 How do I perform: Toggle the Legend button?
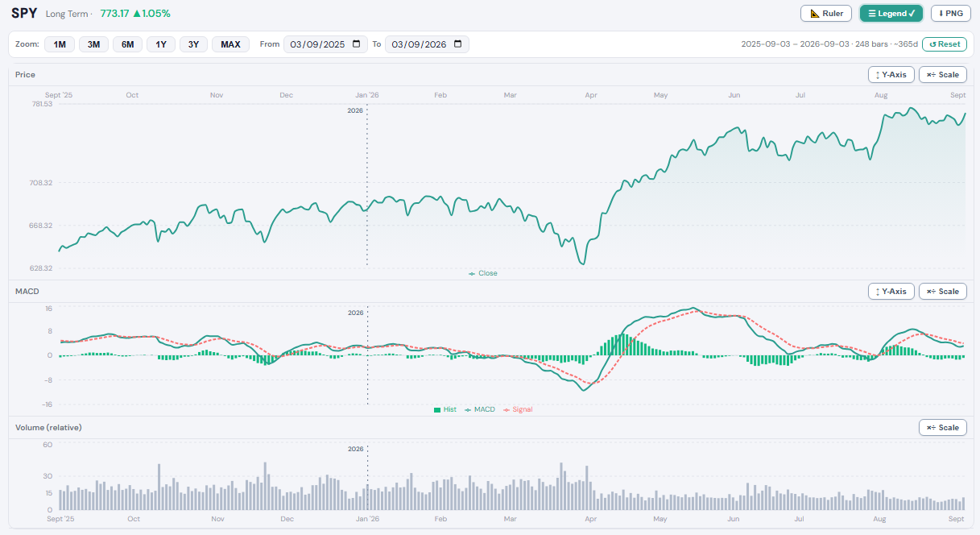[x=891, y=13]
